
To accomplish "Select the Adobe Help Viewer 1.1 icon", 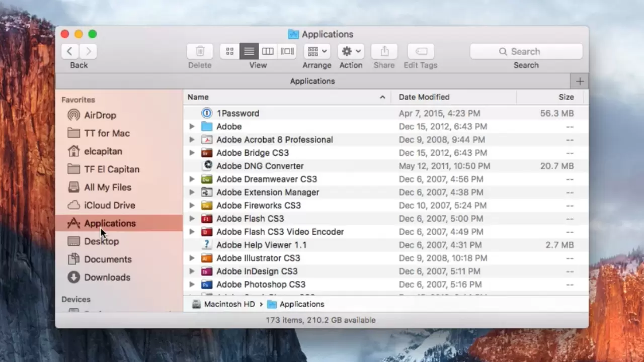I will [x=207, y=244].
